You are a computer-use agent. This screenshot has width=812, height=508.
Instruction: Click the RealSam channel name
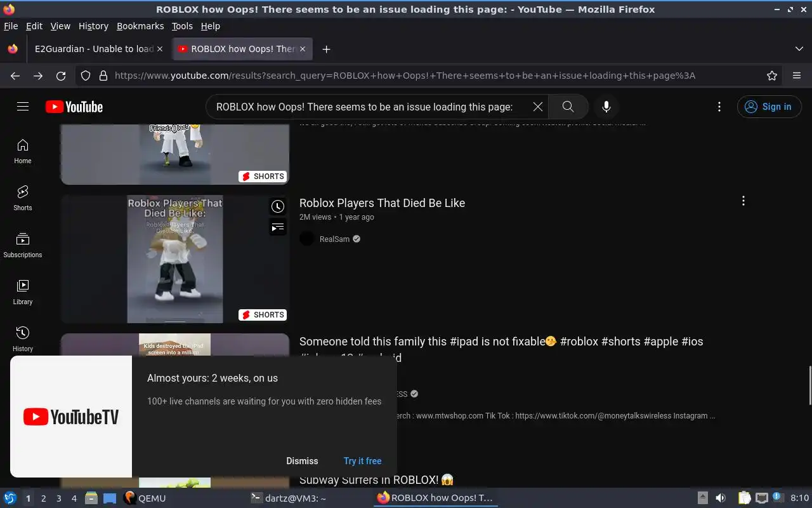point(334,239)
